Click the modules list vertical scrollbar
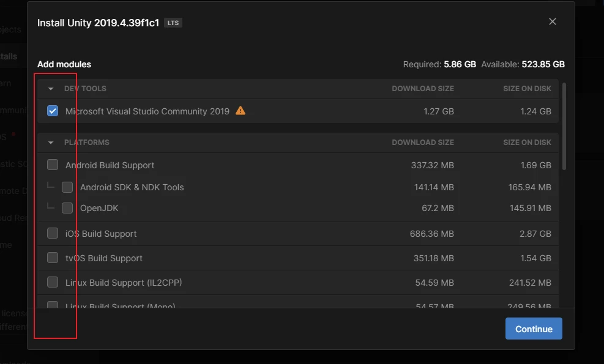 point(564,126)
